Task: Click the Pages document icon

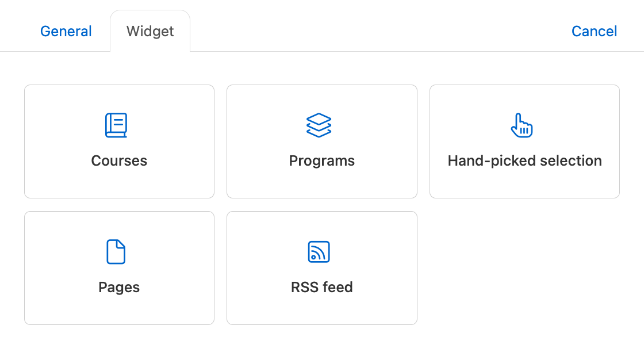Action: coord(116,251)
